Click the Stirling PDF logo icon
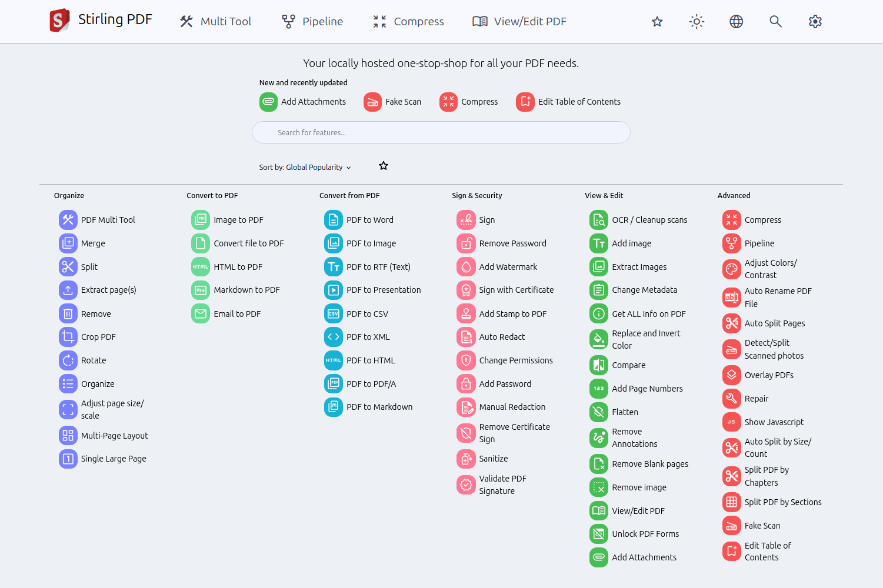The width and height of the screenshot is (883, 588). pos(59,21)
